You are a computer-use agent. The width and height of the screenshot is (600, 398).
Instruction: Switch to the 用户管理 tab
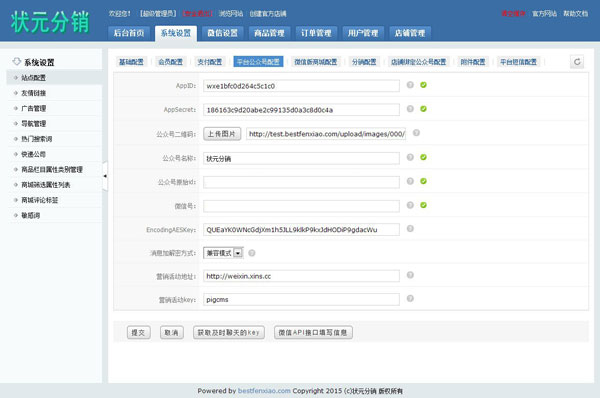(x=363, y=33)
